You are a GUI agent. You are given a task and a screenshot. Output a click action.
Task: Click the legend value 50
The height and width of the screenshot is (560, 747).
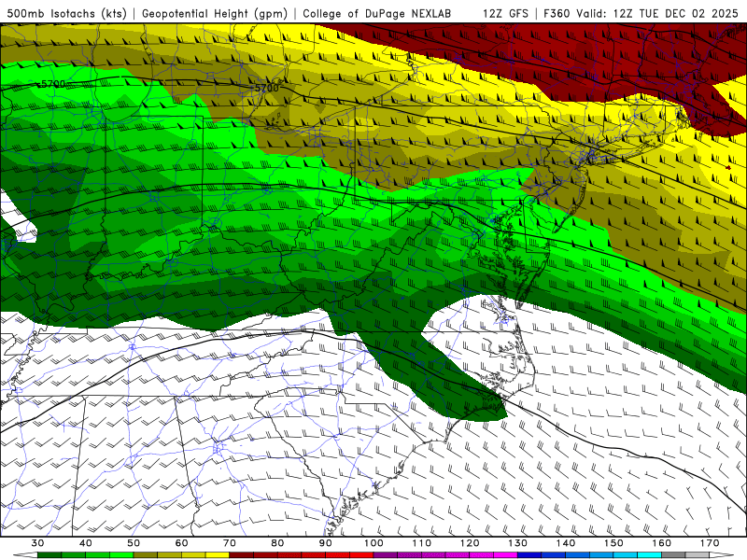(134, 543)
